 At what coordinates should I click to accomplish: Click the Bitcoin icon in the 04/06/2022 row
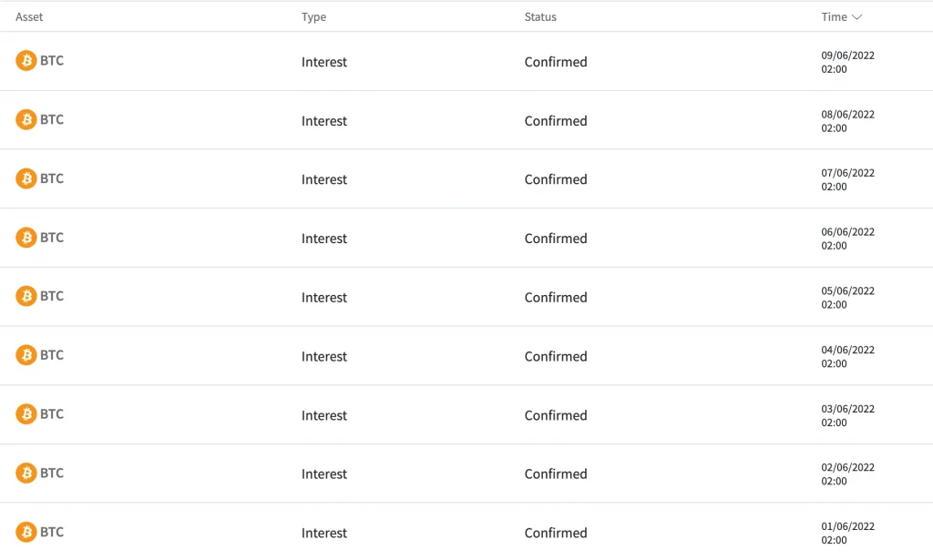click(x=26, y=355)
